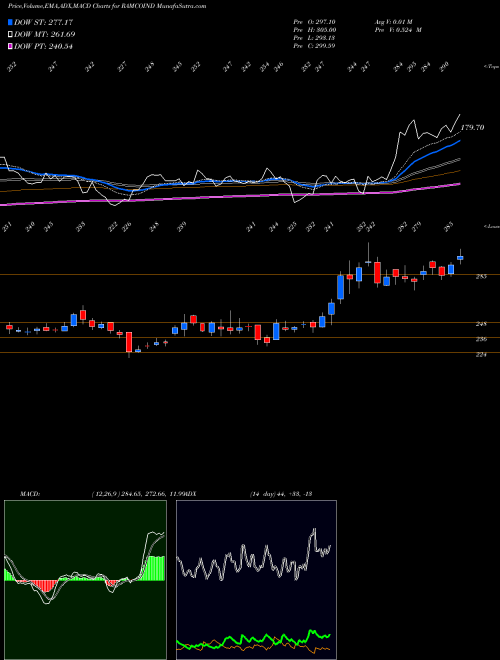Click the 236 price level label
The image size is (500, 660).
[x=481, y=339]
